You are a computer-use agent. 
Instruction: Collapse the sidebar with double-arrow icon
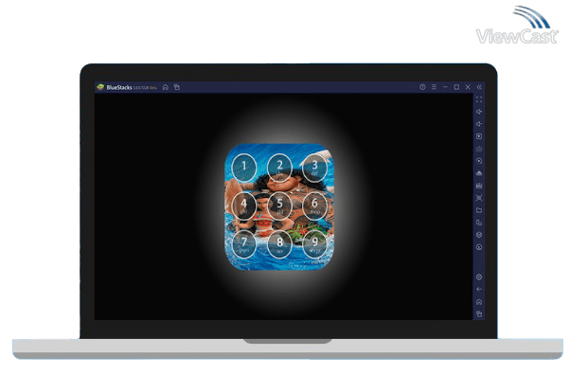(x=479, y=87)
